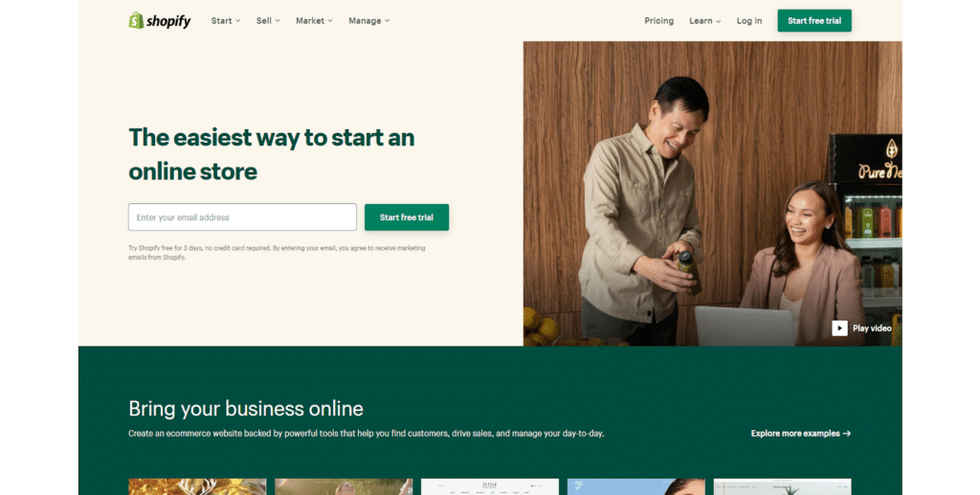Screen dimensions: 980x495
Task: Open the Log in link
Action: pyautogui.click(x=748, y=21)
